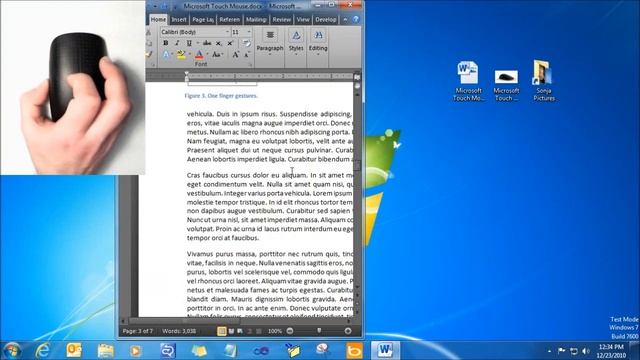Open Windows Explorer folder on taskbar
Image resolution: width=640 pixels, height=360 pixels.
point(105,351)
